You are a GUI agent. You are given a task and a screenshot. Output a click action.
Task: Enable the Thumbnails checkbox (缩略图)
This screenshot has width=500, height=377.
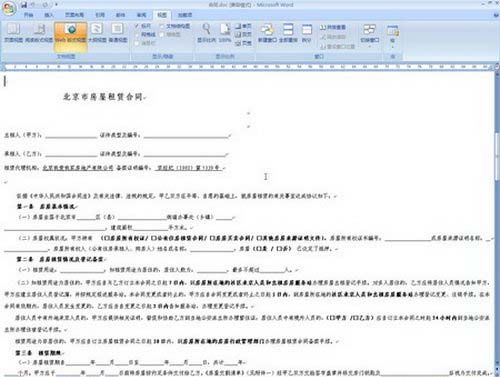tap(170, 35)
